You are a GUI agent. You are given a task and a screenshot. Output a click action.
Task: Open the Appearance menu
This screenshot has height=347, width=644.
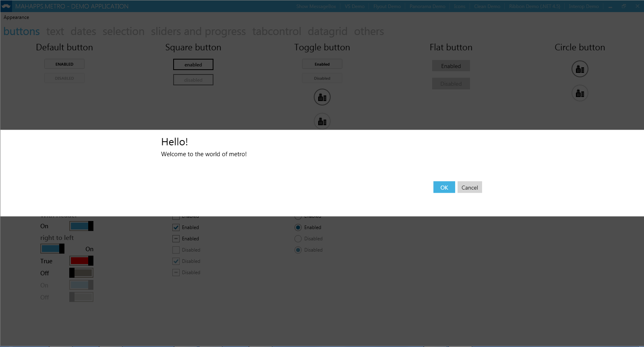(16, 17)
